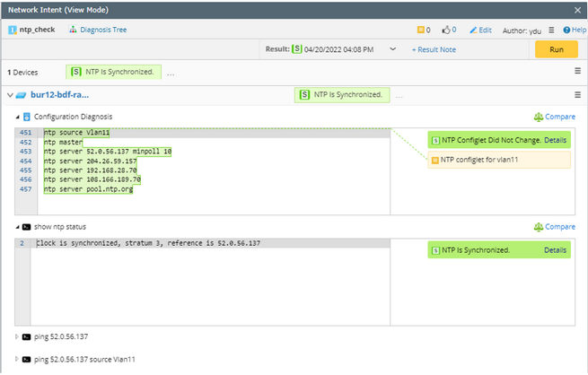This screenshot has height=375, width=588.
Task: Collapse the bur12-bdf-ra device section
Action: (10, 95)
